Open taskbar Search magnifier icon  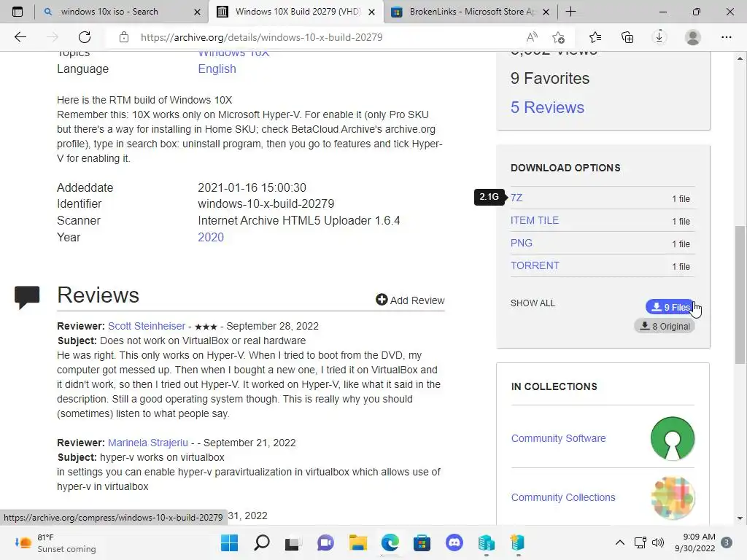coord(262,542)
